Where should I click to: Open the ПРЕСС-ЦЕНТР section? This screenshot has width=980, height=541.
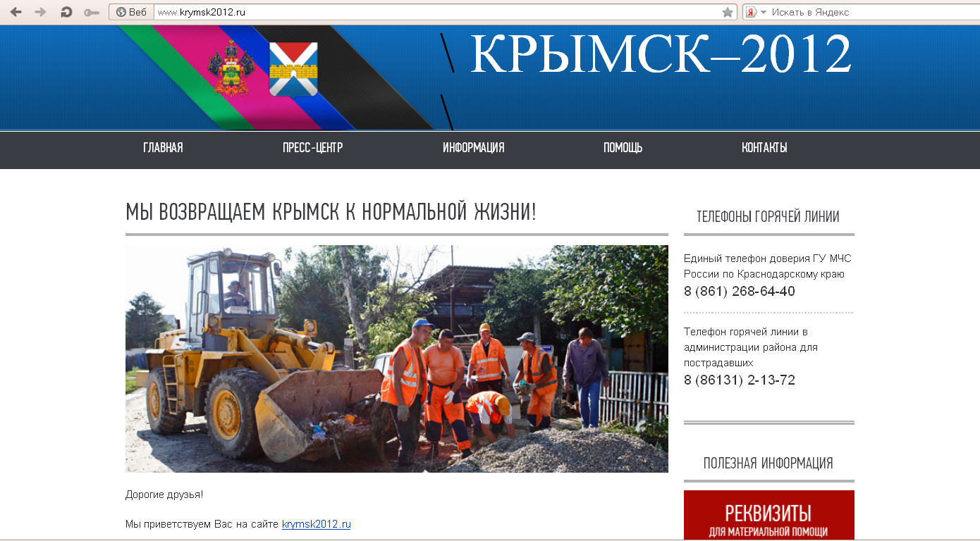click(x=311, y=148)
